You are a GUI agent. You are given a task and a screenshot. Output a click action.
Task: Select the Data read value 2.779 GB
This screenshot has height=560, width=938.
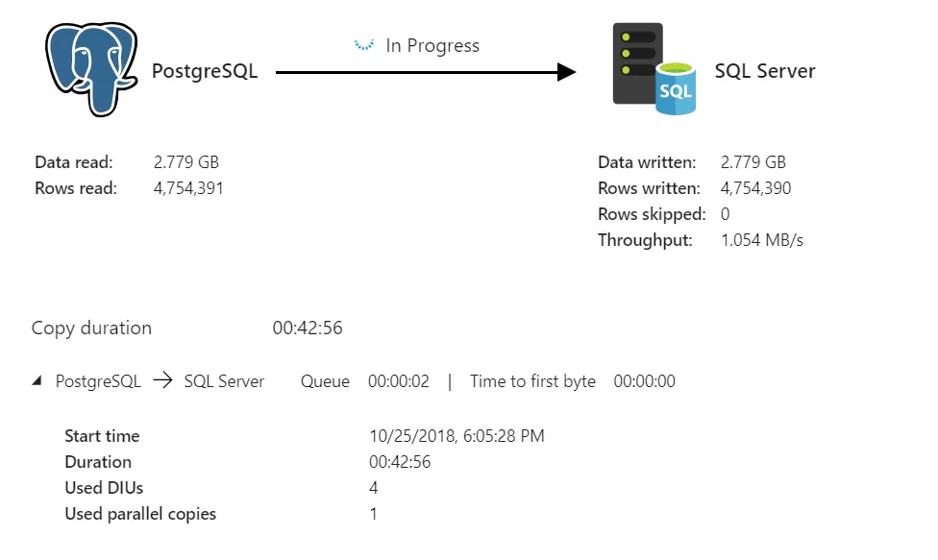(186, 162)
